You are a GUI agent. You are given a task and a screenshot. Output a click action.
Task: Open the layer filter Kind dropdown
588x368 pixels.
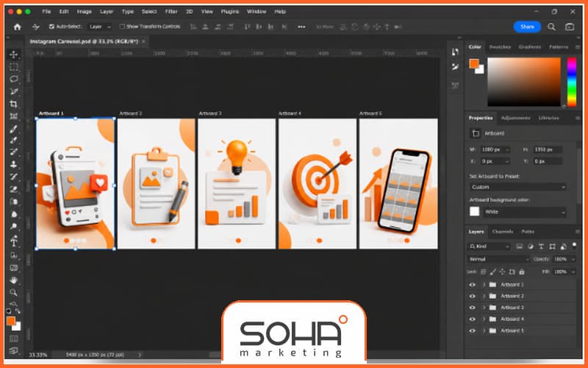pos(489,247)
